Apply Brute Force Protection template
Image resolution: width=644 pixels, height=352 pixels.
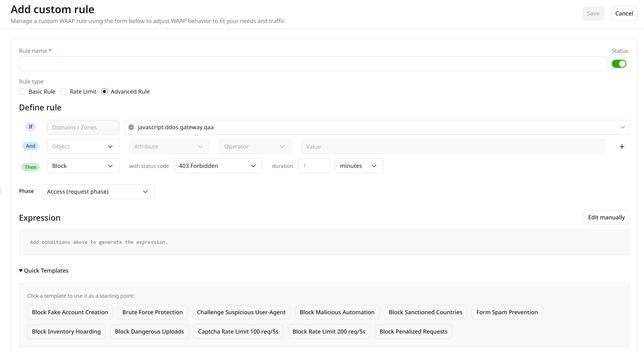[152, 312]
